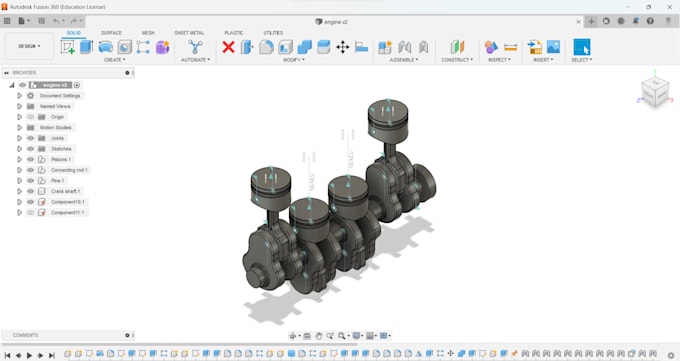Show Component11:1 with its eye icon
Image resolution: width=680 pixels, height=361 pixels.
pos(30,213)
